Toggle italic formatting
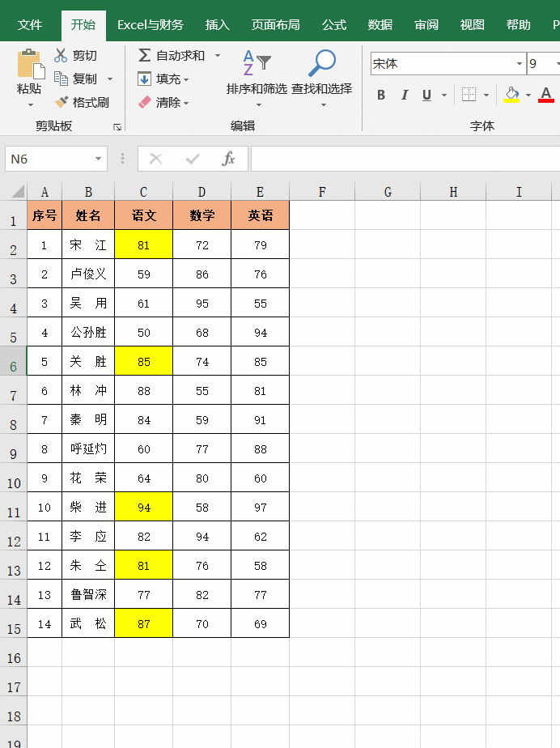The width and height of the screenshot is (560, 748). pyautogui.click(x=404, y=95)
